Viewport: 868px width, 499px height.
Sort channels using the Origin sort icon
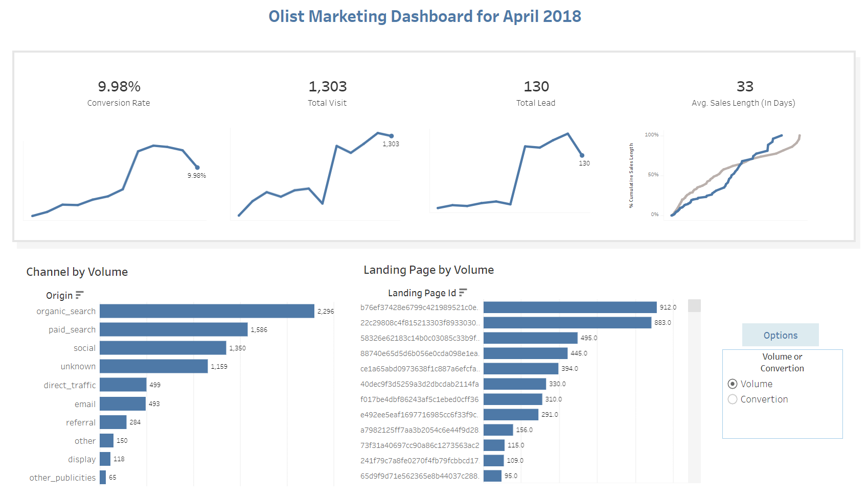79,295
